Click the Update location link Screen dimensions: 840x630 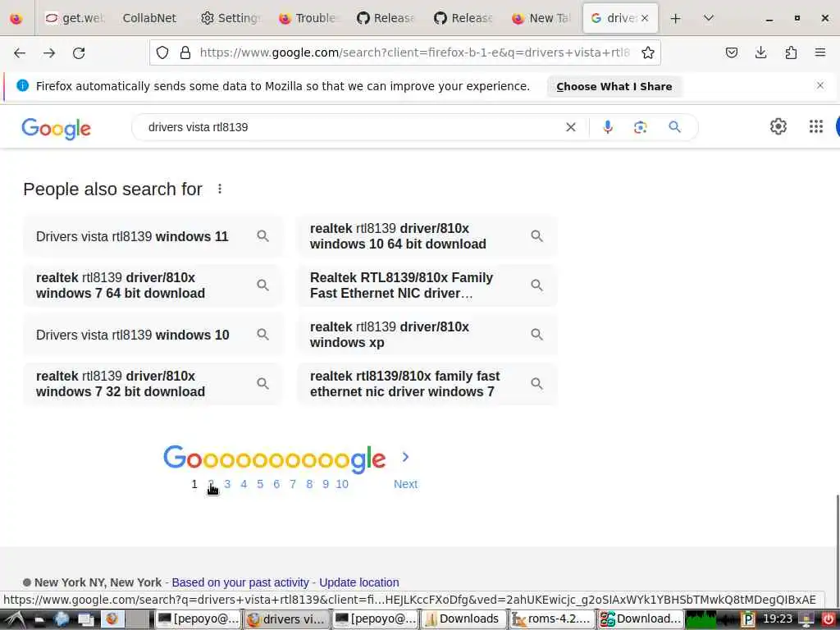359,582
